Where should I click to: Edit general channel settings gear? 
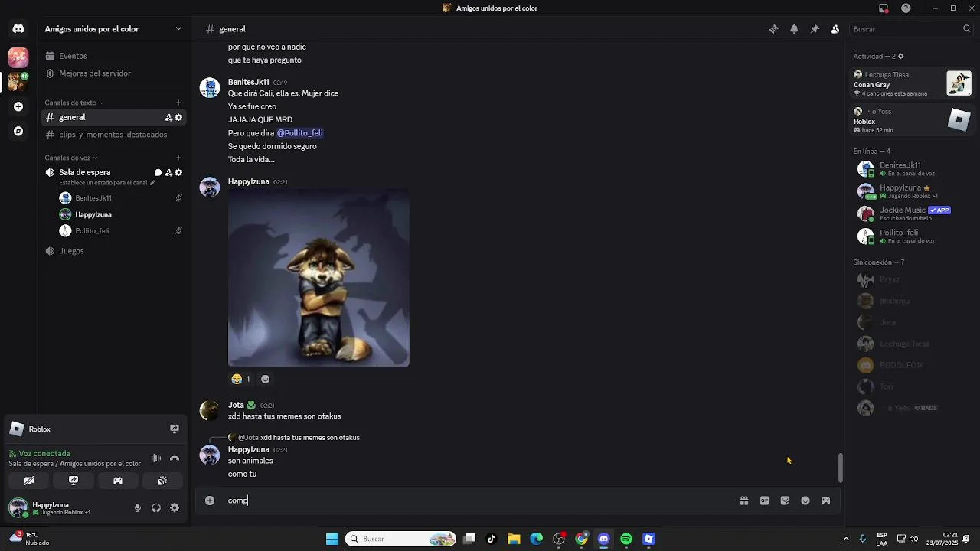coord(178,117)
